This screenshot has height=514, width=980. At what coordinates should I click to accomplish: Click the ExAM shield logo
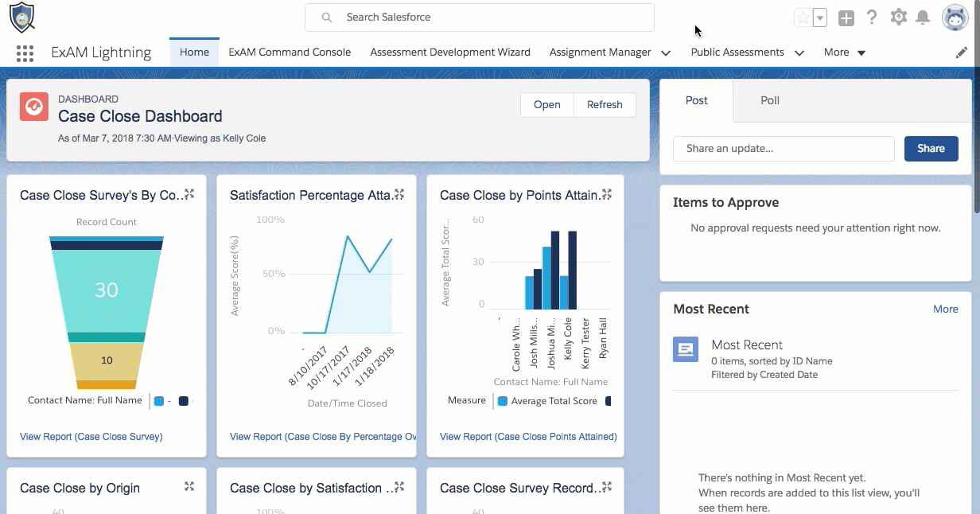click(21, 18)
